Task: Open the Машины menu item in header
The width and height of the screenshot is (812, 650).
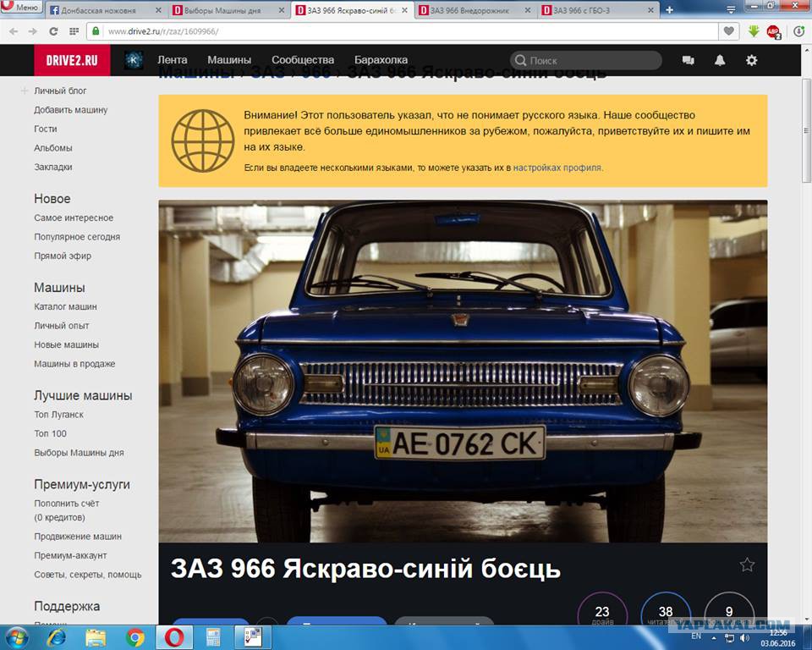Action: 229,60
